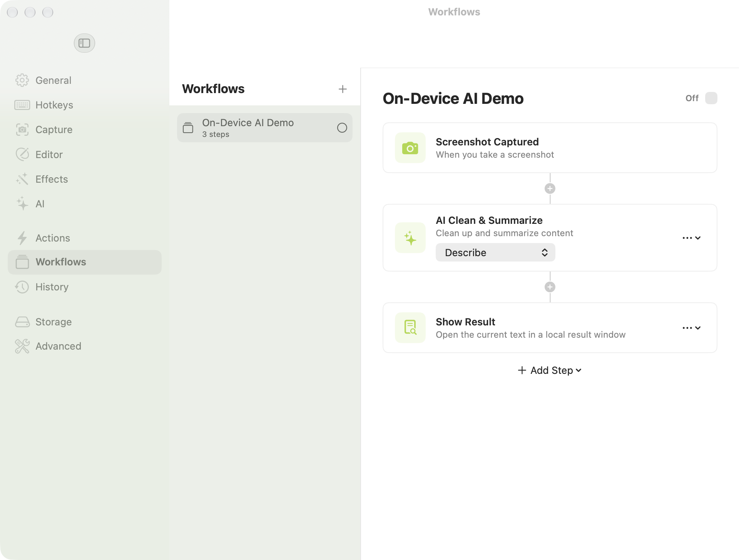Toggle the circle on On-Device AI Demo row

click(x=342, y=128)
